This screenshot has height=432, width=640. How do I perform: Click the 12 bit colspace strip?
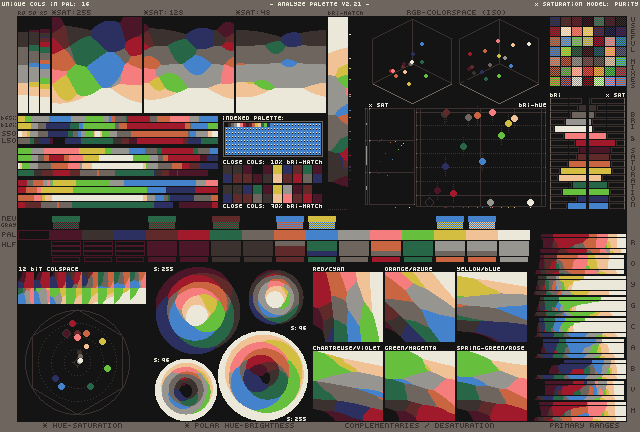(x=82, y=288)
